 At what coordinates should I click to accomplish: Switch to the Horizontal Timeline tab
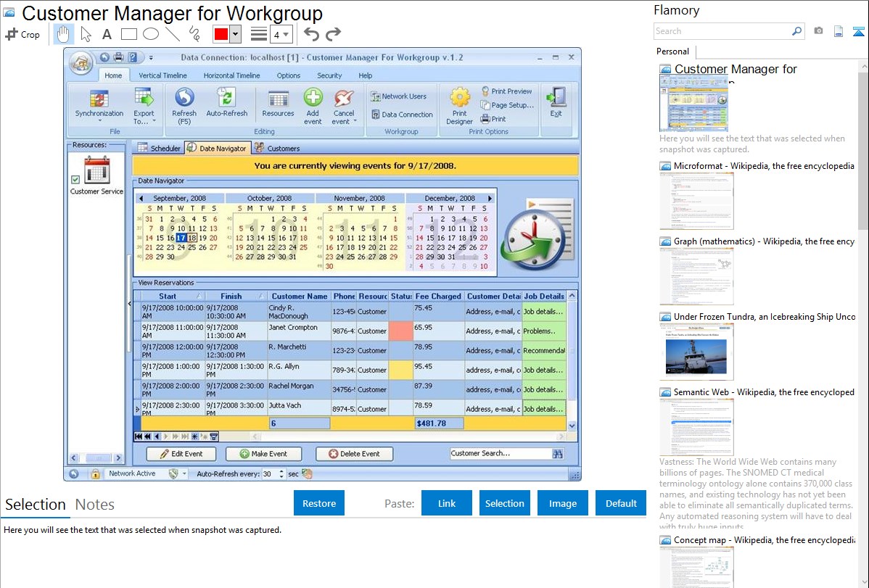(231, 75)
